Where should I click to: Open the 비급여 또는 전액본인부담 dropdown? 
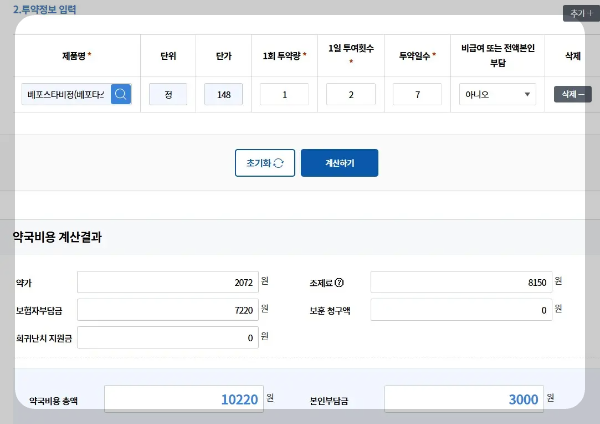point(497,94)
